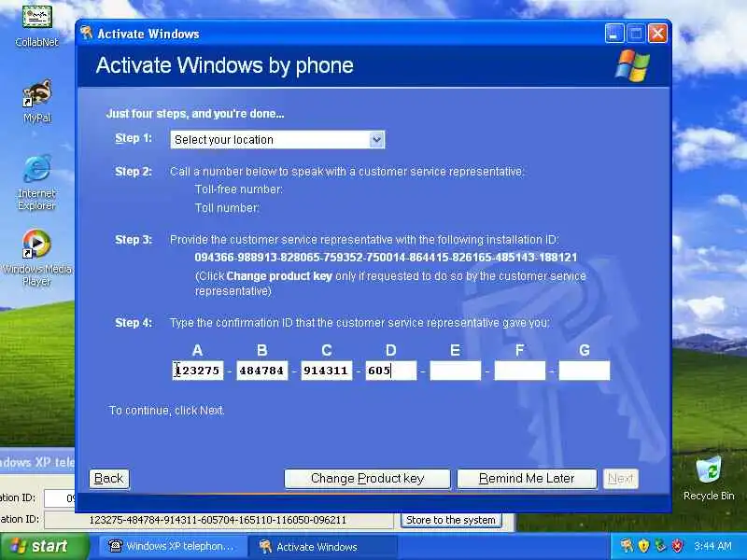
Task: Click the Back button
Action: pos(108,479)
